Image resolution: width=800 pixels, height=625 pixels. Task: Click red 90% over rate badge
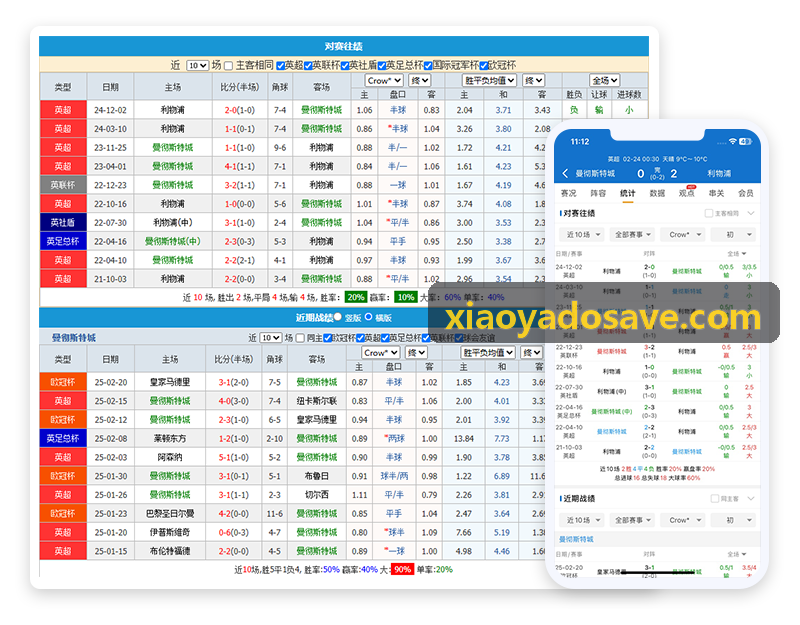(402, 569)
